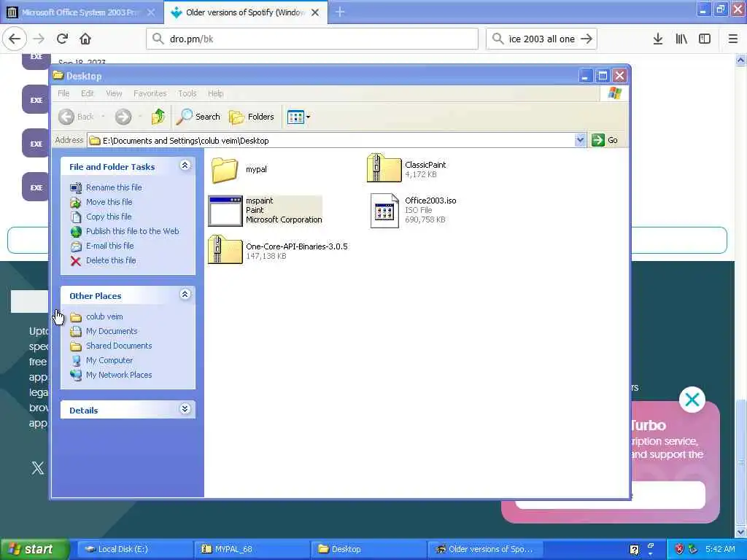This screenshot has height=560, width=747.
Task: Select the One-Core-API-Binaries zip icon
Action: pyautogui.click(x=225, y=249)
